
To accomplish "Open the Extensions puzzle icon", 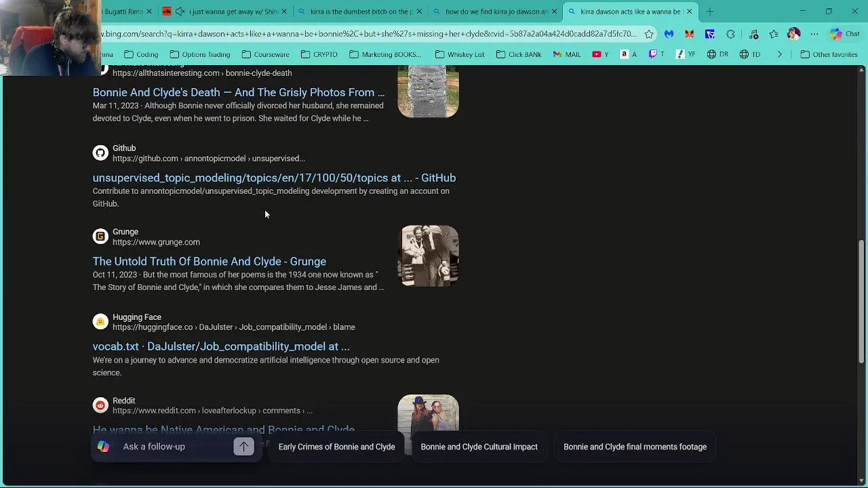I will [730, 34].
